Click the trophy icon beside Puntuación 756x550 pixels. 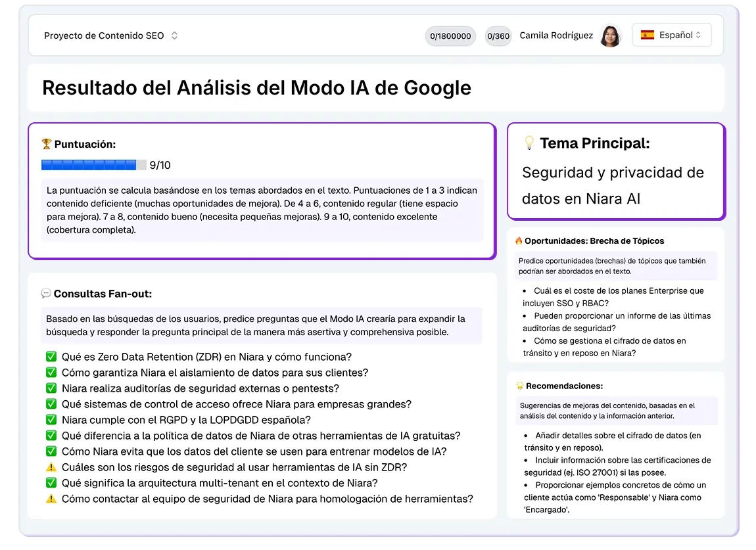coord(47,144)
